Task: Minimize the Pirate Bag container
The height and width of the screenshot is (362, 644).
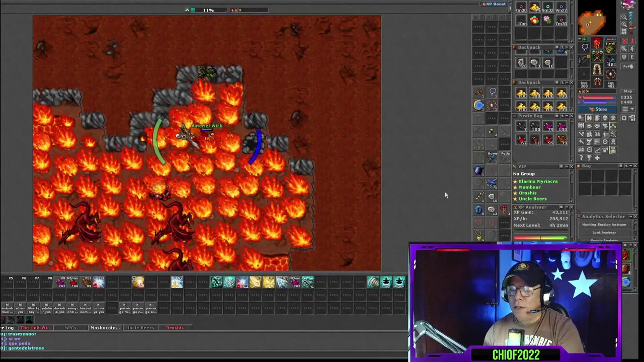Action: [x=566, y=116]
